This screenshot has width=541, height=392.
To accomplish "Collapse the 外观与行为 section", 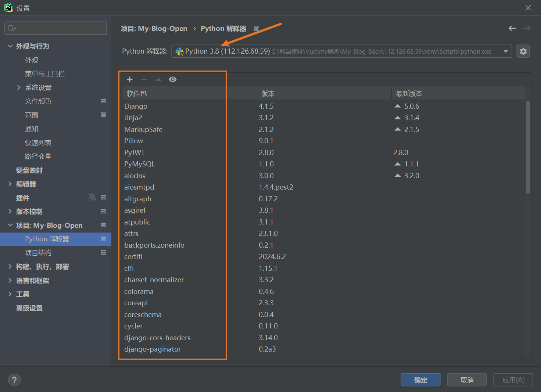I will [x=10, y=46].
